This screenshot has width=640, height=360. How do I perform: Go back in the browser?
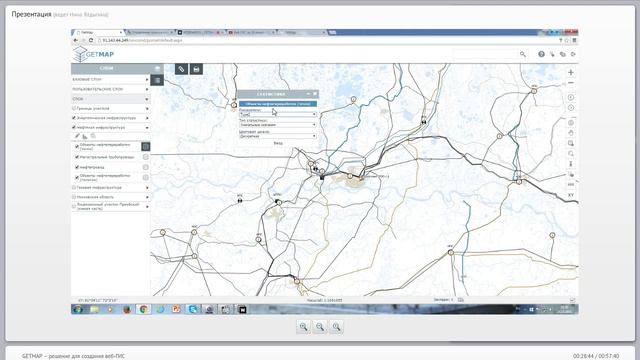coord(76,40)
